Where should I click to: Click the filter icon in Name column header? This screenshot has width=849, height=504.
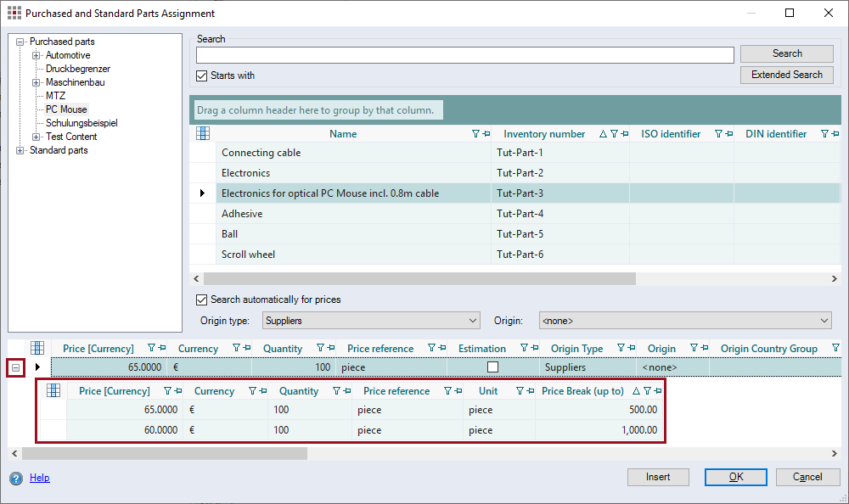click(x=475, y=134)
